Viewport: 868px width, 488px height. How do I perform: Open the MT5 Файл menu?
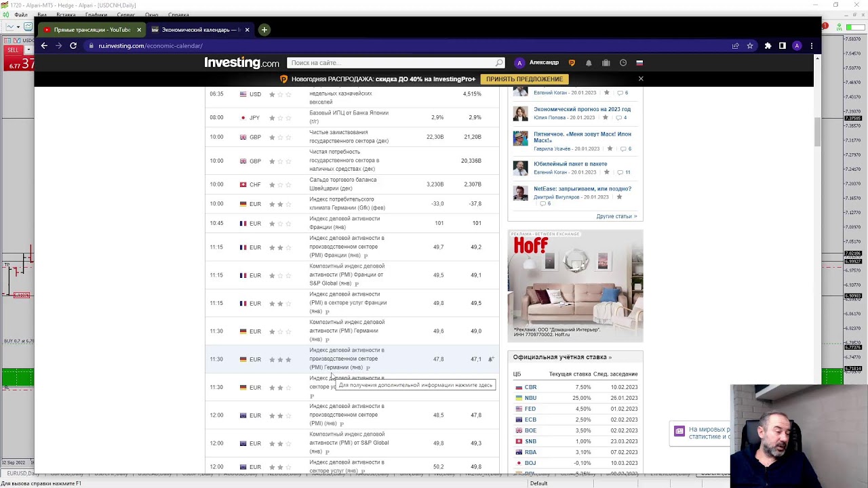[x=21, y=15]
